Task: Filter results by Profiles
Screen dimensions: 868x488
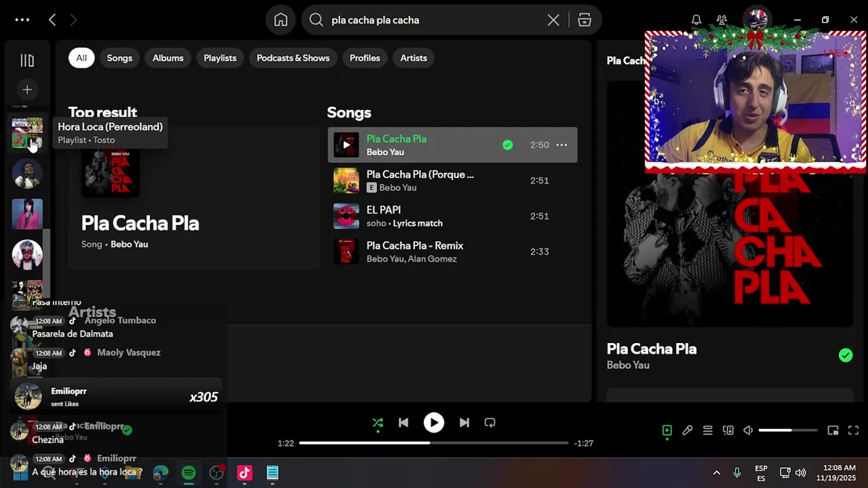Action: pyautogui.click(x=365, y=58)
